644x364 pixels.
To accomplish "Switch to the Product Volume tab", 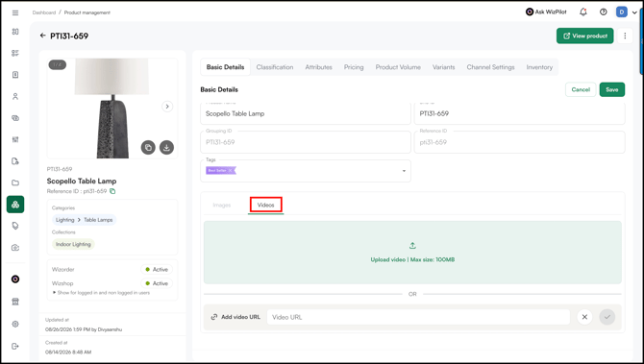I will pos(398,67).
